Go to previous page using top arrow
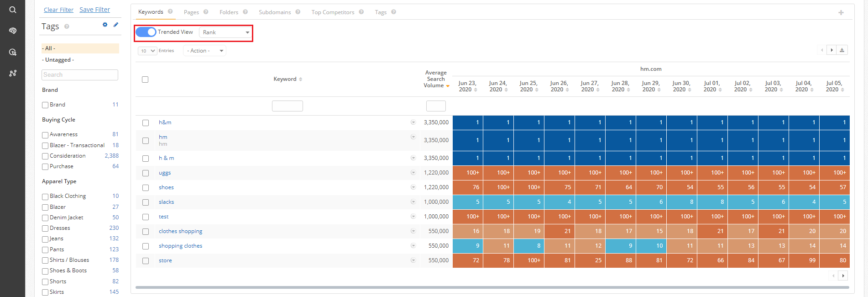Screen dimensions: 868x297 822,50
